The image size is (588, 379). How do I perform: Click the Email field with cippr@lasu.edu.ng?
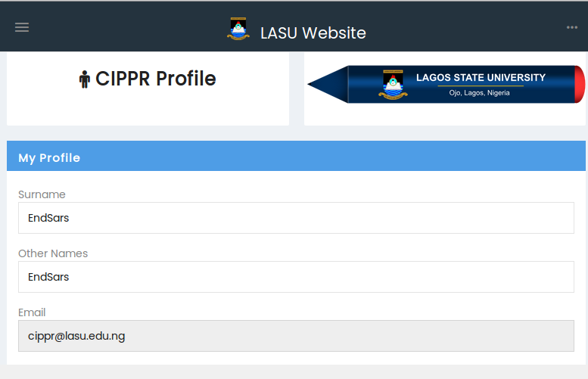(296, 336)
